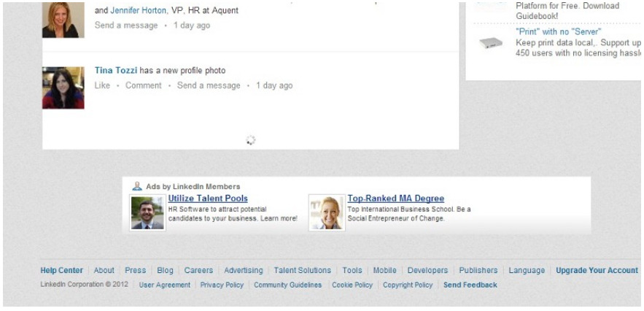
Task: Open the "Print" with no "Server" ad
Action: (x=559, y=31)
